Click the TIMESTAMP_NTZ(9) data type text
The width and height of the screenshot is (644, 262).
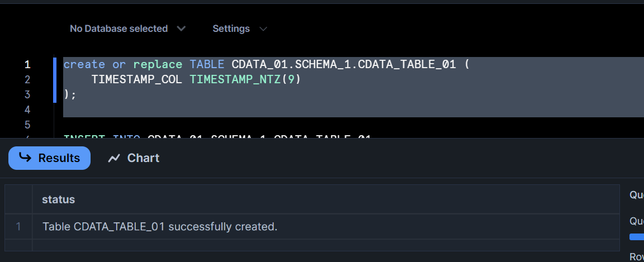[x=245, y=80]
